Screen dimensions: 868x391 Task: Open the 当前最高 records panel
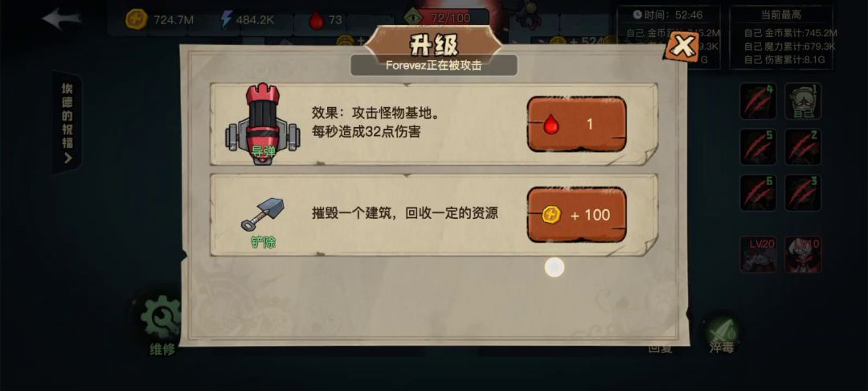point(781,38)
